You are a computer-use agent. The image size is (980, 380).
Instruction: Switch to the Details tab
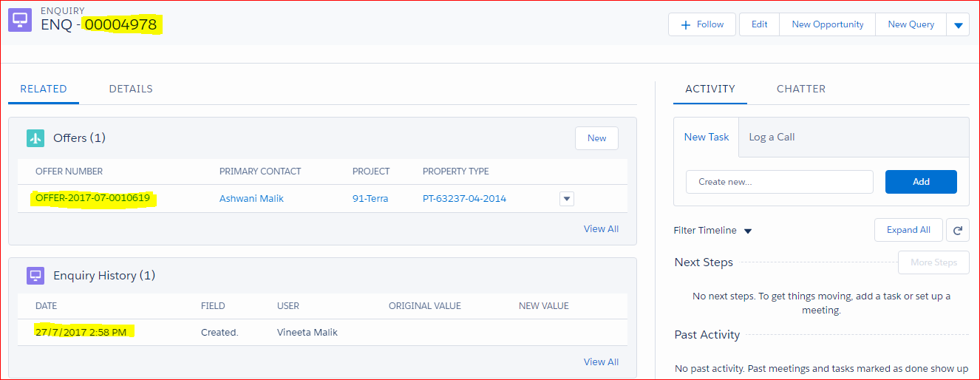pos(131,89)
